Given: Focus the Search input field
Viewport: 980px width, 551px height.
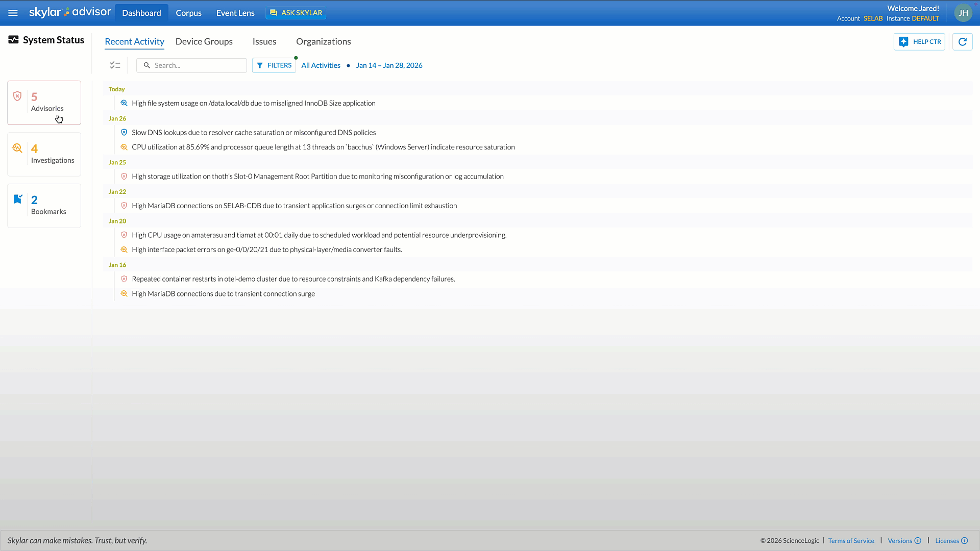Looking at the screenshot, I should pyautogui.click(x=197, y=65).
